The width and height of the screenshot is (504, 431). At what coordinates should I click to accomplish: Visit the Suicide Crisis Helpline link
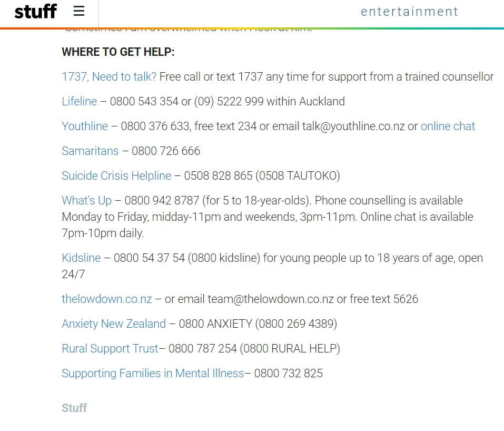pyautogui.click(x=116, y=175)
